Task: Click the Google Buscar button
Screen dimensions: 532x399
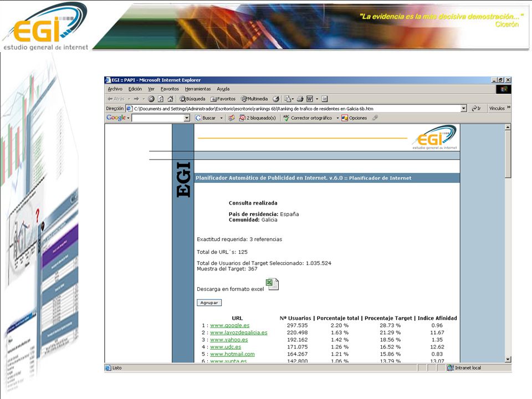Action: click(206, 117)
